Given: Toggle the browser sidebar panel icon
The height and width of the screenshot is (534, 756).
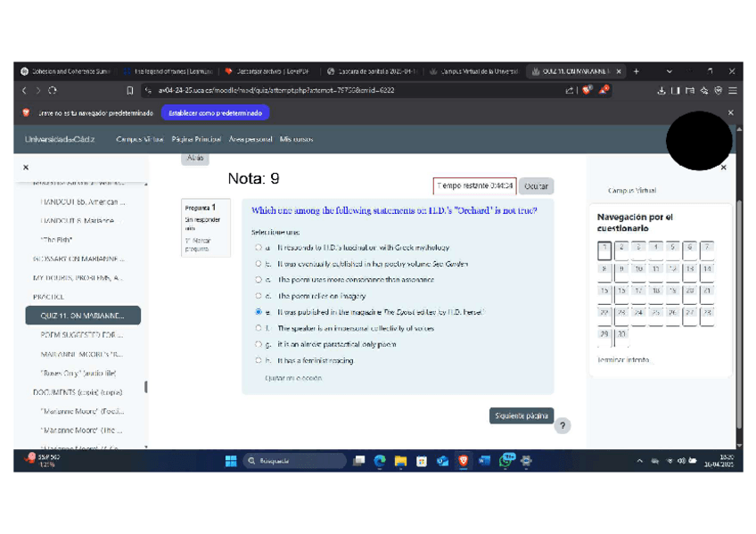Looking at the screenshot, I should 676,91.
